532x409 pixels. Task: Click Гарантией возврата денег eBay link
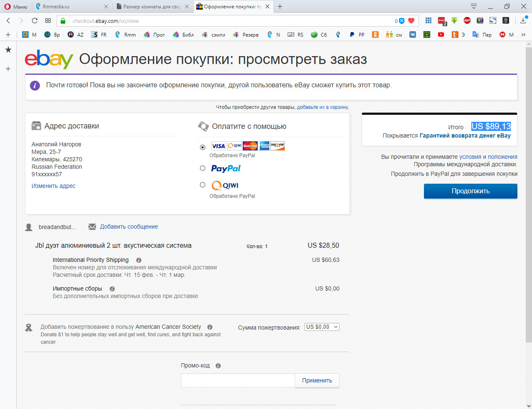[x=465, y=136]
